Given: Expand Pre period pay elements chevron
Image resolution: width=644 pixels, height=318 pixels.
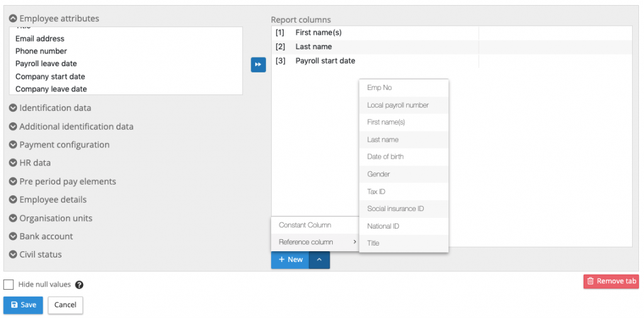Looking at the screenshot, I should click(x=13, y=181).
